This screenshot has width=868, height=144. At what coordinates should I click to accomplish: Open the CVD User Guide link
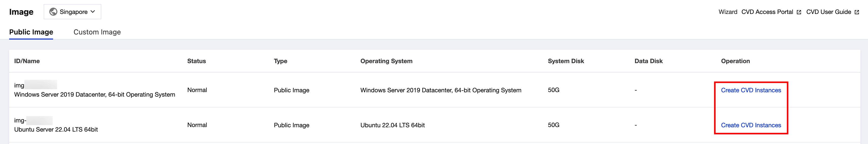pos(828,12)
